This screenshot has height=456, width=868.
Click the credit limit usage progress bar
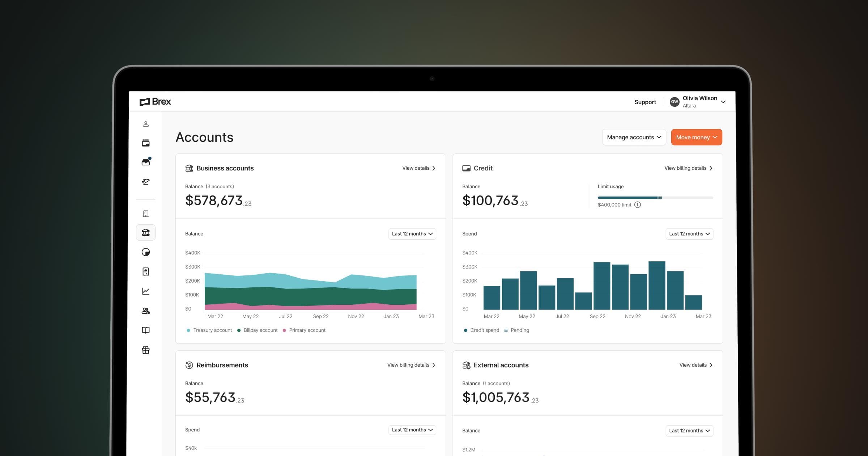tap(655, 198)
